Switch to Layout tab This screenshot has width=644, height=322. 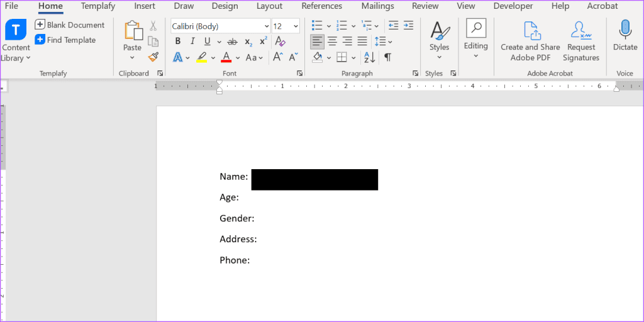[269, 6]
